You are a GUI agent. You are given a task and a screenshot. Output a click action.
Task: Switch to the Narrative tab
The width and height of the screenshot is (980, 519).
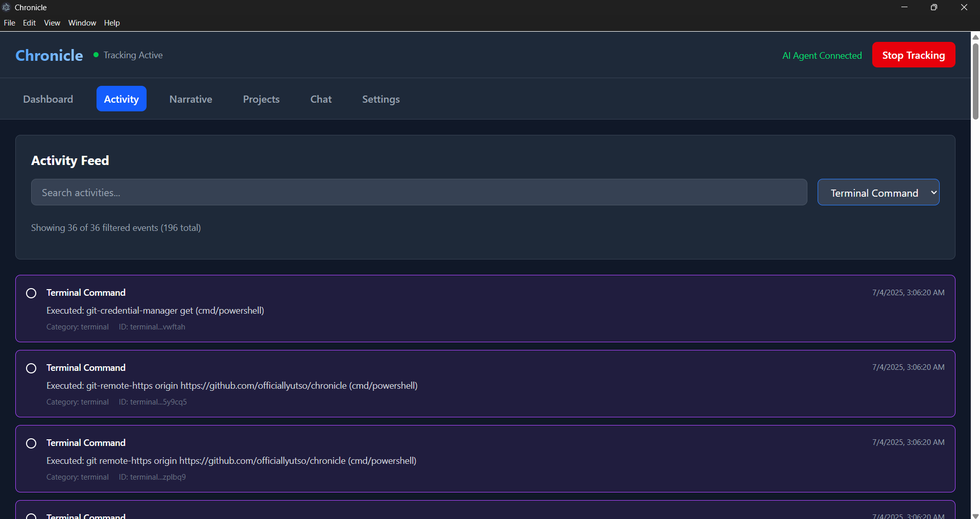click(191, 99)
